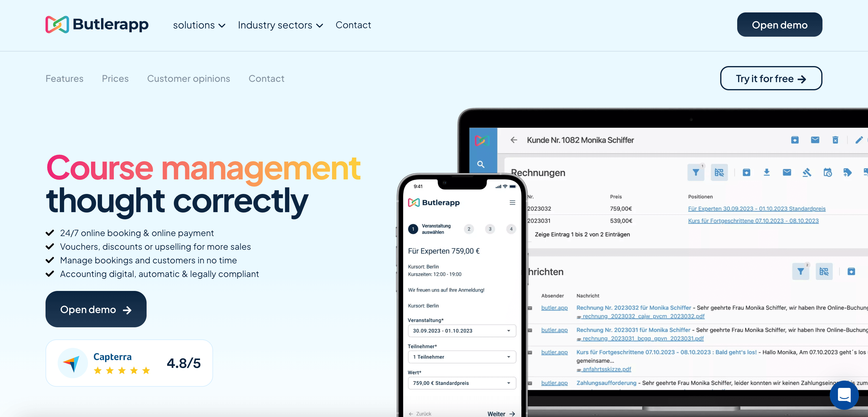Select step 3 circle in booking wizard
868x417 pixels.
(490, 229)
